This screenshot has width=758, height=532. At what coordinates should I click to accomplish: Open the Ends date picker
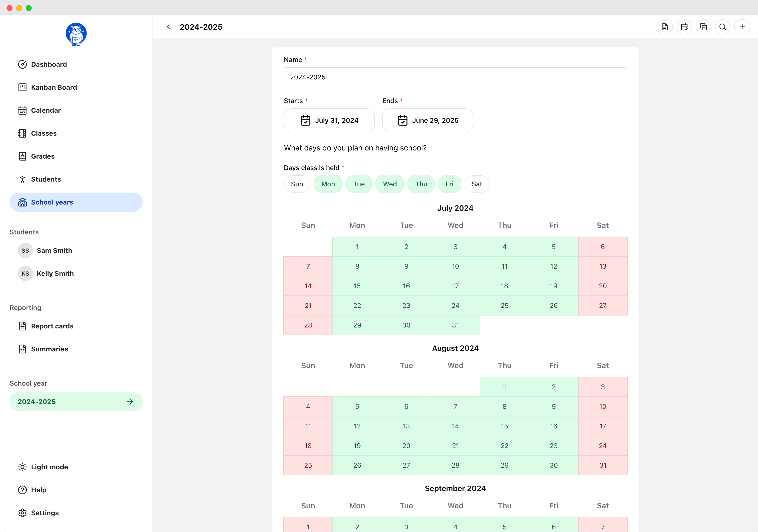pos(428,120)
